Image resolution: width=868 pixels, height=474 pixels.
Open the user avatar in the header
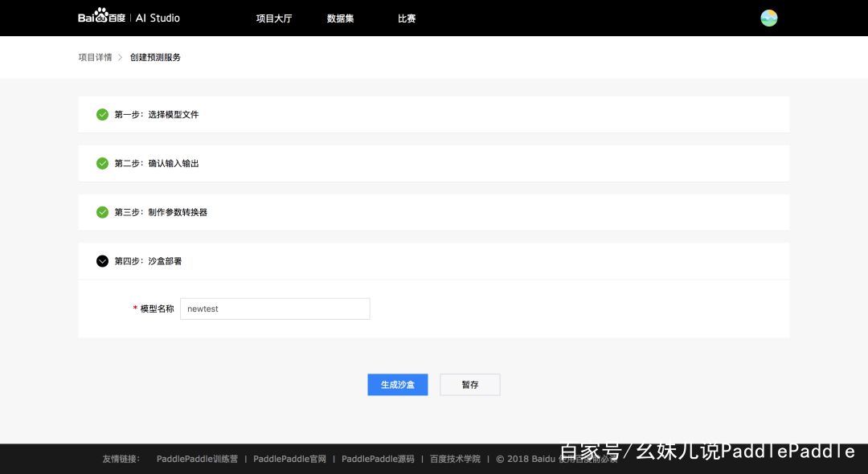[x=768, y=18]
